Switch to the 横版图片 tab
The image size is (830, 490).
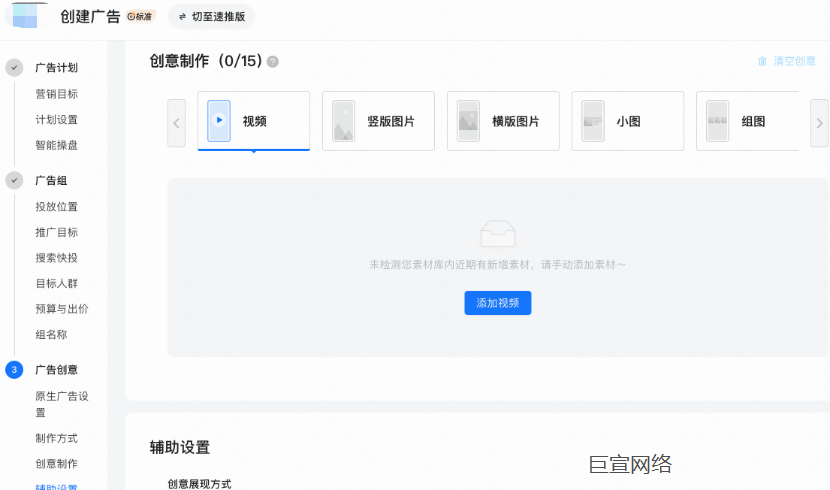(503, 121)
